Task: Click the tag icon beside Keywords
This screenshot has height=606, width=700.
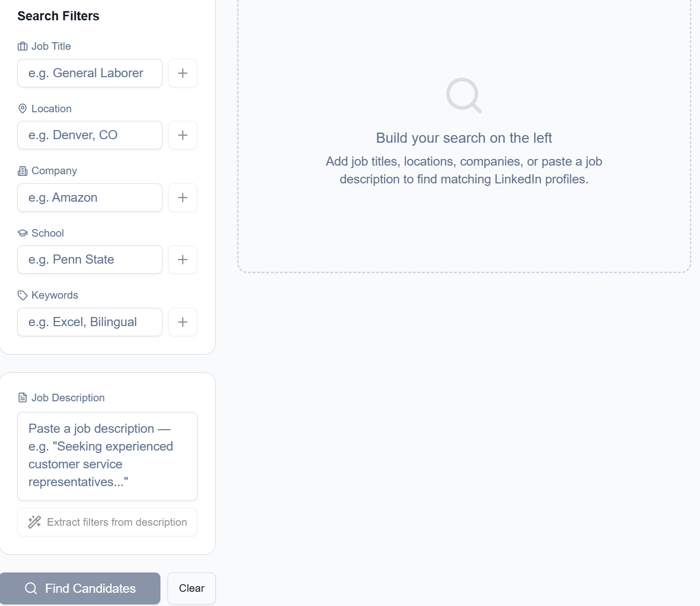Action: tap(22, 295)
